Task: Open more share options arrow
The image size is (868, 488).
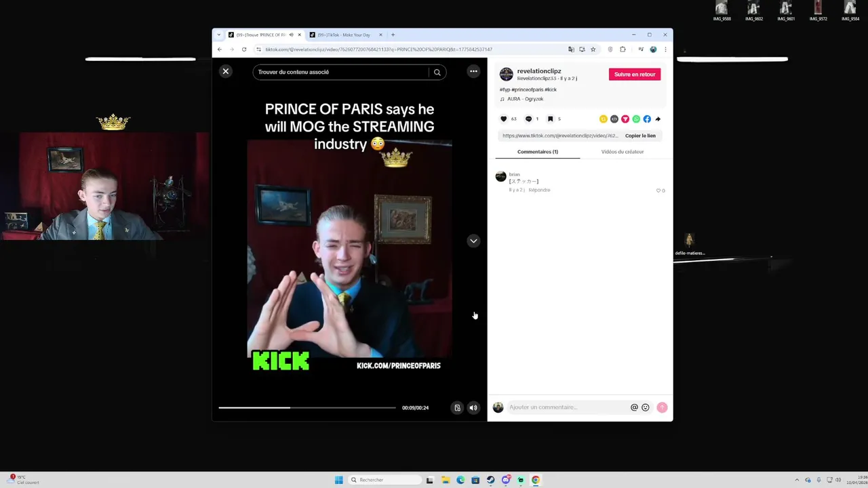Action: (658, 119)
